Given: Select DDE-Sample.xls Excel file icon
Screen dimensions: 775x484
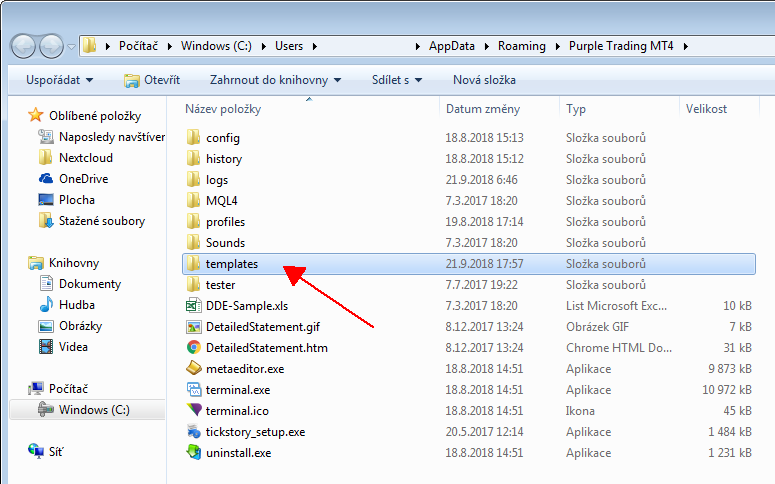Looking at the screenshot, I should pyautogui.click(x=193, y=306).
